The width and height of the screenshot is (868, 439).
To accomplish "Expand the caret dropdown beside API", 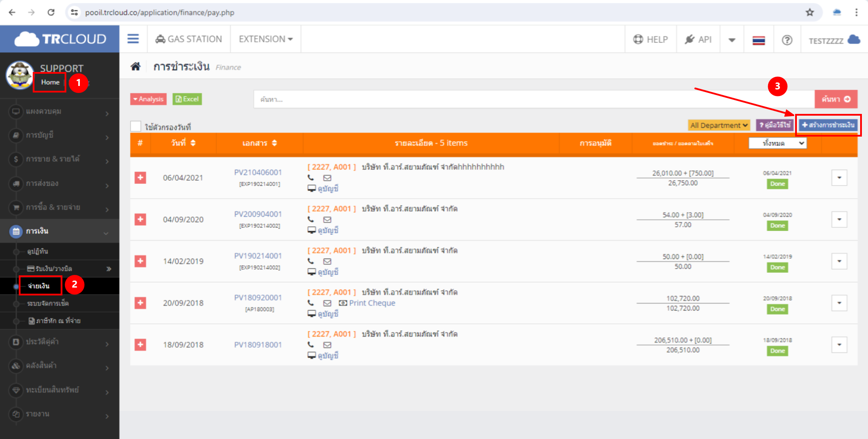I will [732, 40].
